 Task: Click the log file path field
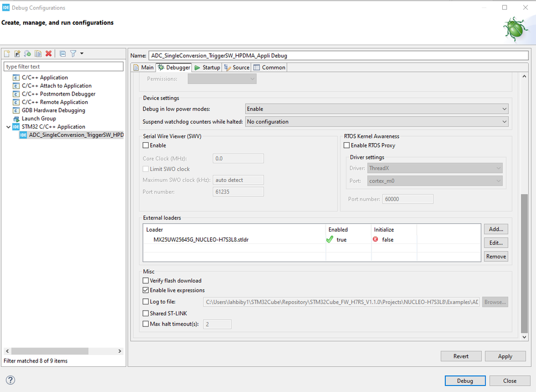341,302
